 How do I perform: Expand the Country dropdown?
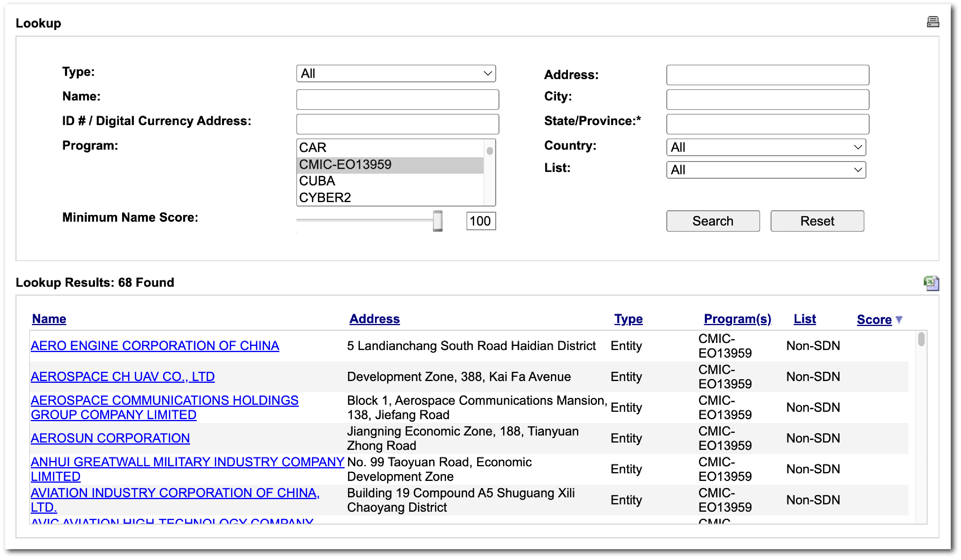(x=766, y=147)
